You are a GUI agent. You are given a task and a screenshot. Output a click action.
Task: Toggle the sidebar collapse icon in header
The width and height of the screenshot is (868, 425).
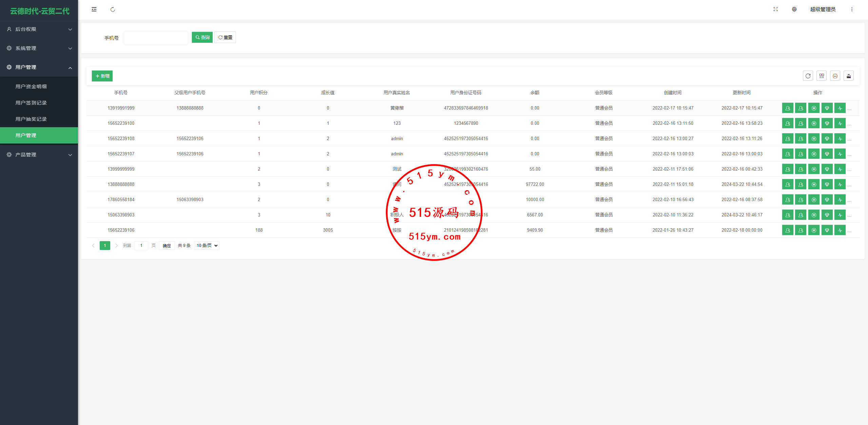[94, 9]
